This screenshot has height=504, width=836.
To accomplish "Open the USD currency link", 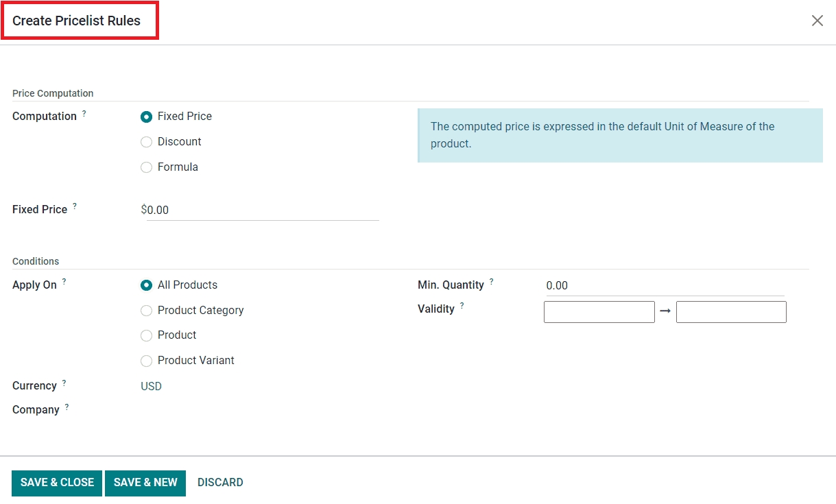I will pyautogui.click(x=151, y=386).
